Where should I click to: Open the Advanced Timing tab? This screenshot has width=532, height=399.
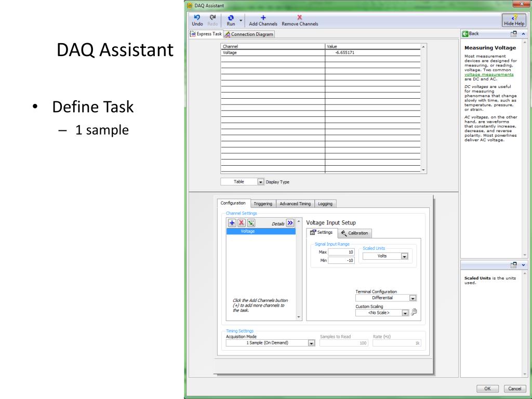295,204
